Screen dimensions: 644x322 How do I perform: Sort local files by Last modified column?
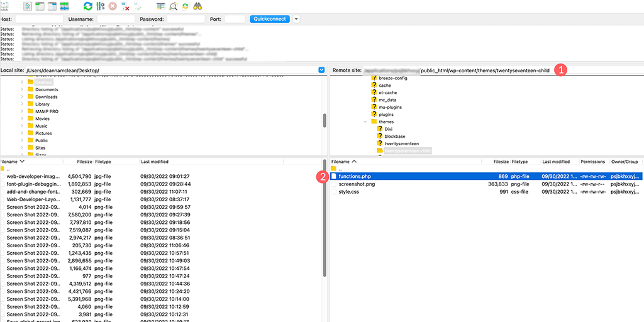[154, 162]
